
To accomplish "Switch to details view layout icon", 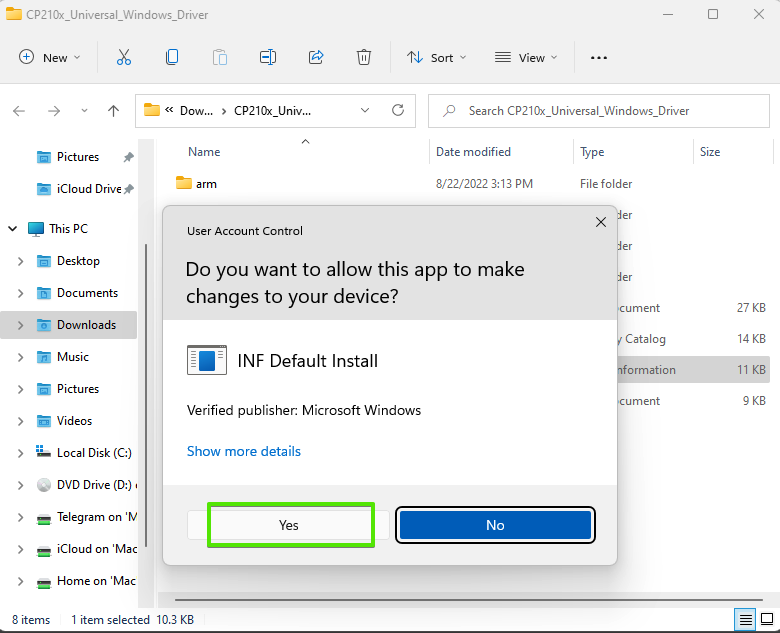I will coord(744,620).
